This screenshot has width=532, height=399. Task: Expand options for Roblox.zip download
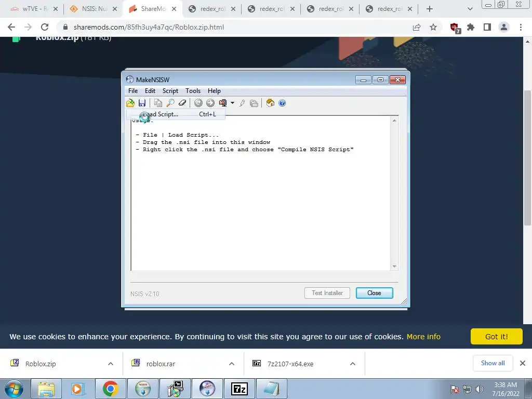pyautogui.click(x=111, y=364)
